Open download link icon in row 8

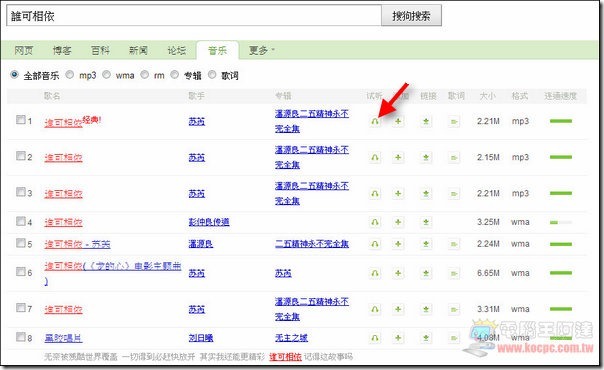click(426, 338)
